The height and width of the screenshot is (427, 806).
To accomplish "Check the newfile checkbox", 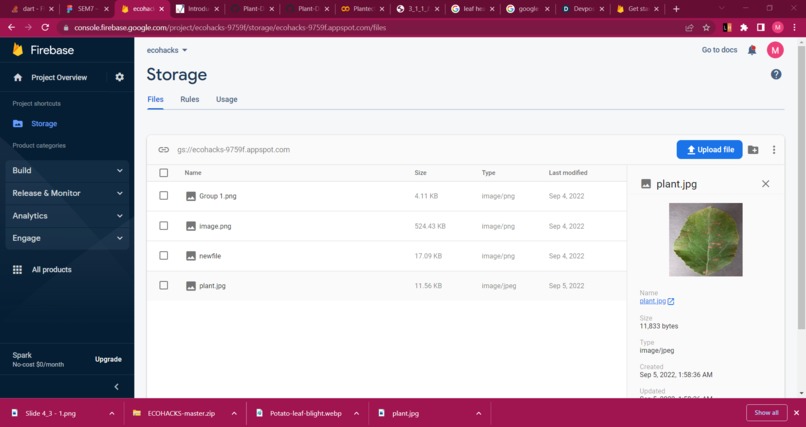I will coord(163,255).
